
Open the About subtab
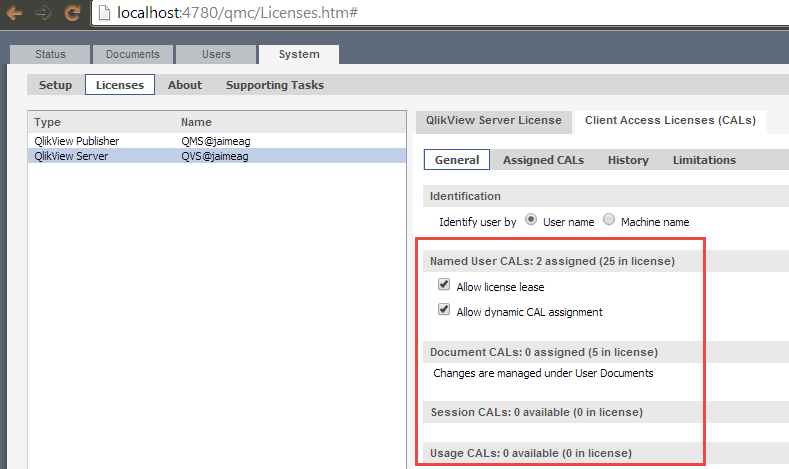(x=185, y=85)
